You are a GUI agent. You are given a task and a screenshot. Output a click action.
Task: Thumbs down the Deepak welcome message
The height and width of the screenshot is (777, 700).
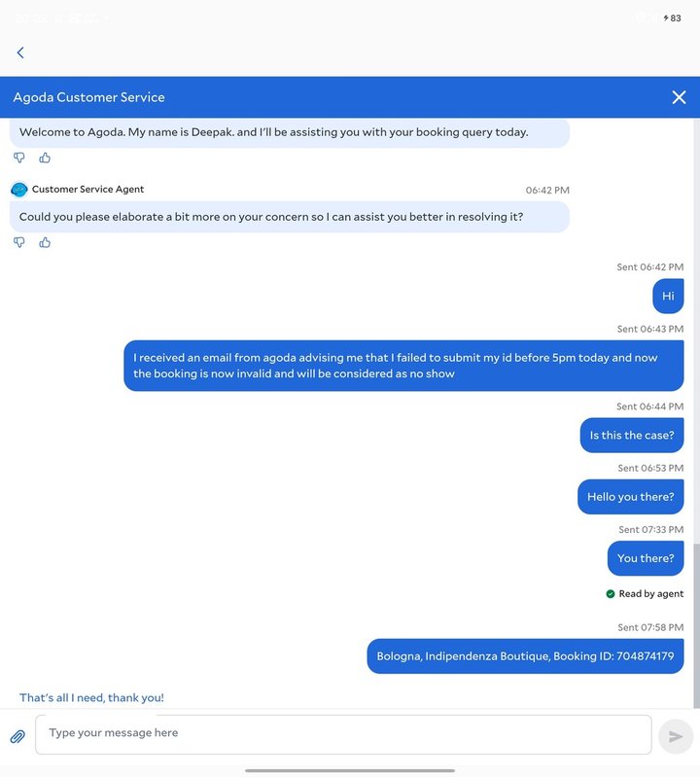click(18, 158)
